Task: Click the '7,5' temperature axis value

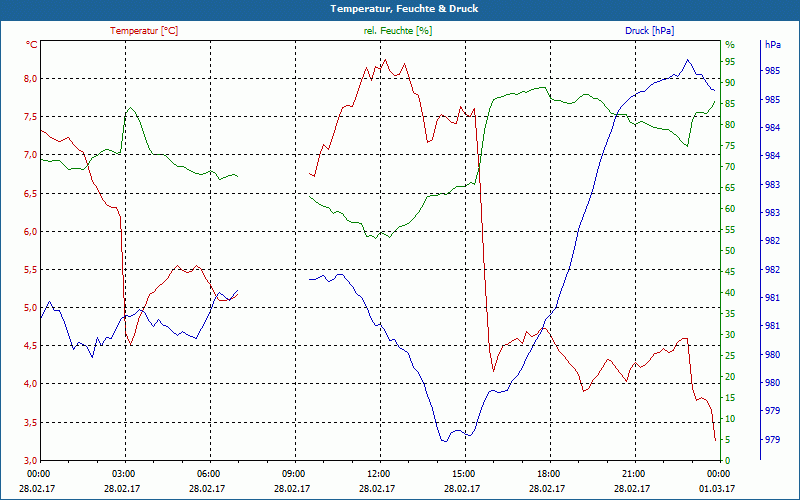Action: click(31, 117)
